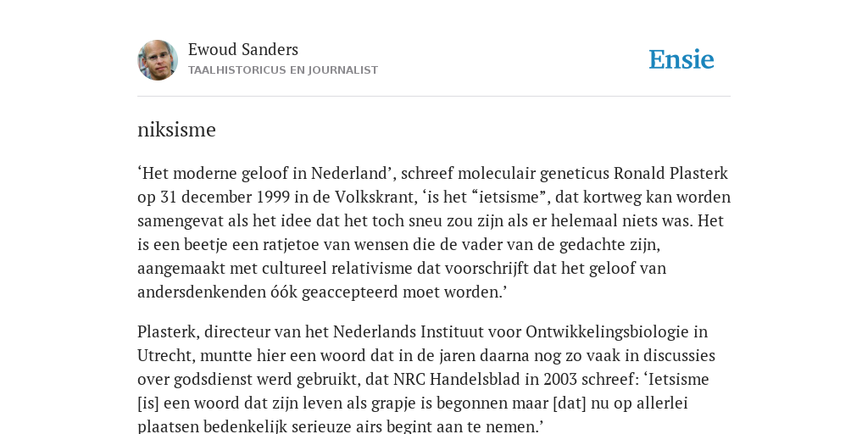The width and height of the screenshot is (868, 434).
Task: Click 'Ronald Plasterk' in the first paragraph
Action: 670,173
